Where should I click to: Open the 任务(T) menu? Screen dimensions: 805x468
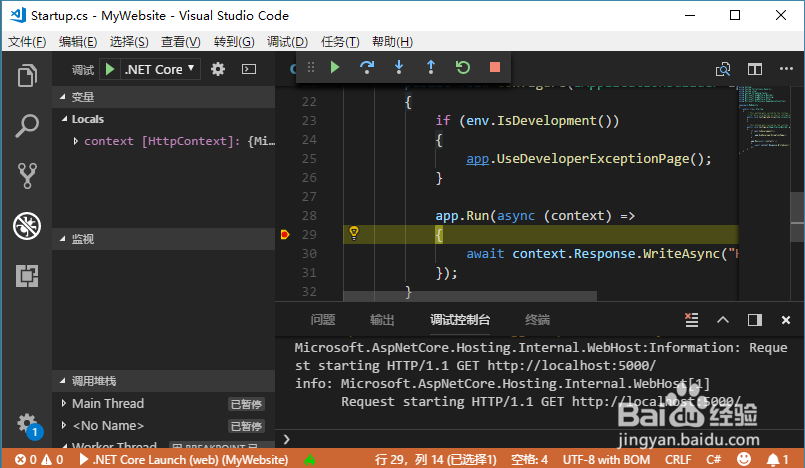[340, 42]
